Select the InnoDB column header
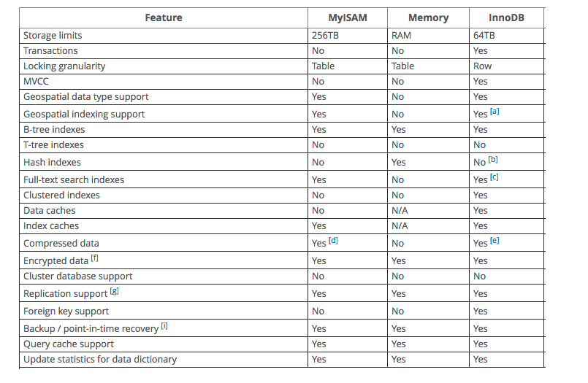The width and height of the screenshot is (588, 383). point(508,18)
